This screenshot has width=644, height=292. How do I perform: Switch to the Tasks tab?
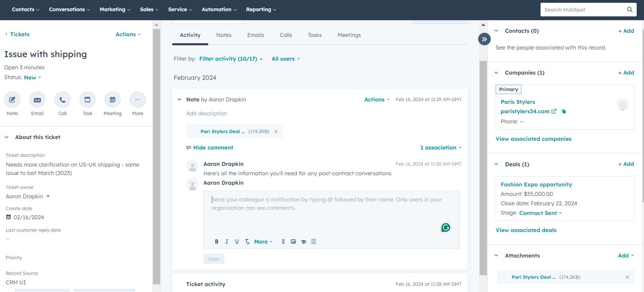pyautogui.click(x=315, y=35)
